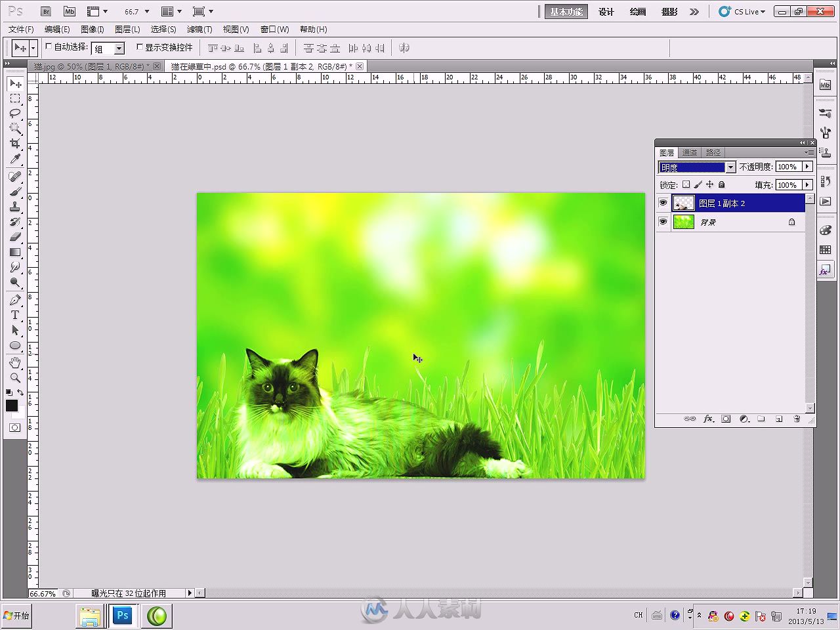The width and height of the screenshot is (840, 630).
Task: Open the Windows 开始 menu
Action: coord(16,616)
